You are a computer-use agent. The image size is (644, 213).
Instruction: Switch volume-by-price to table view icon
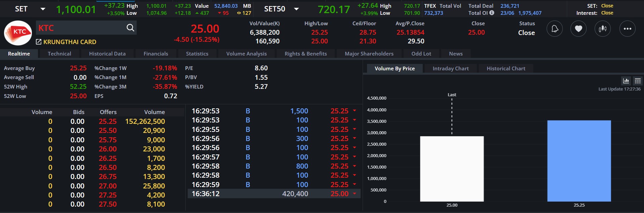pyautogui.click(x=638, y=81)
